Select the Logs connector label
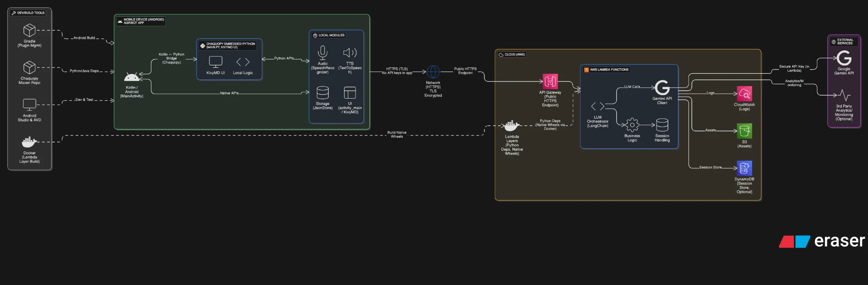The height and width of the screenshot is (285, 868). pos(711,93)
